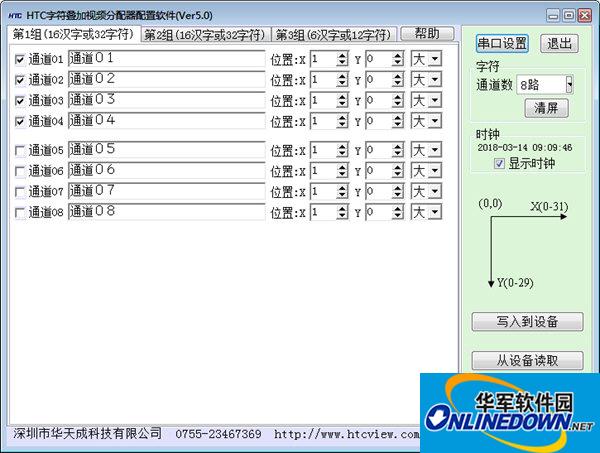Click the 通道03 text input field
600x453 pixels.
point(166,100)
